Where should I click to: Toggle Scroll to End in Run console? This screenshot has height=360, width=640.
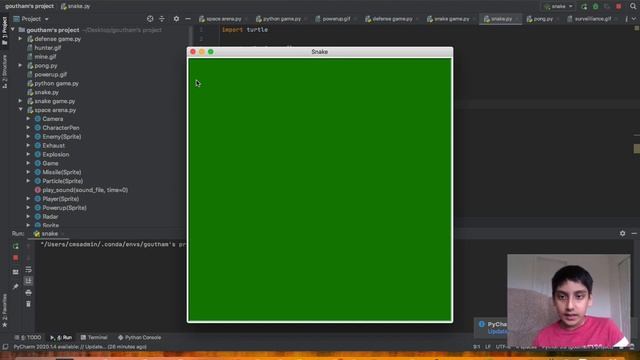click(x=28, y=281)
